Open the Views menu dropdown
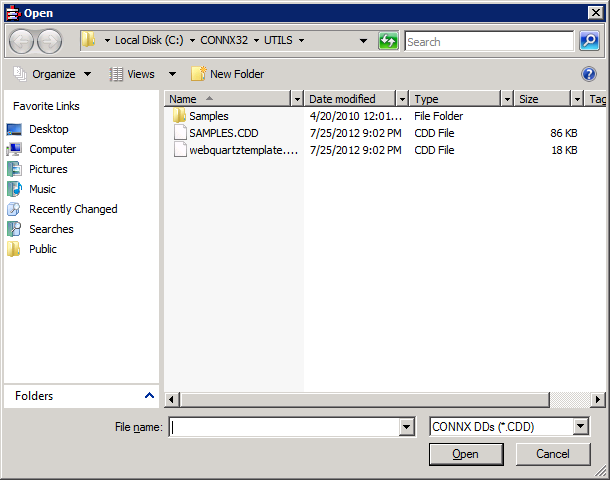610x480 pixels. click(172, 74)
